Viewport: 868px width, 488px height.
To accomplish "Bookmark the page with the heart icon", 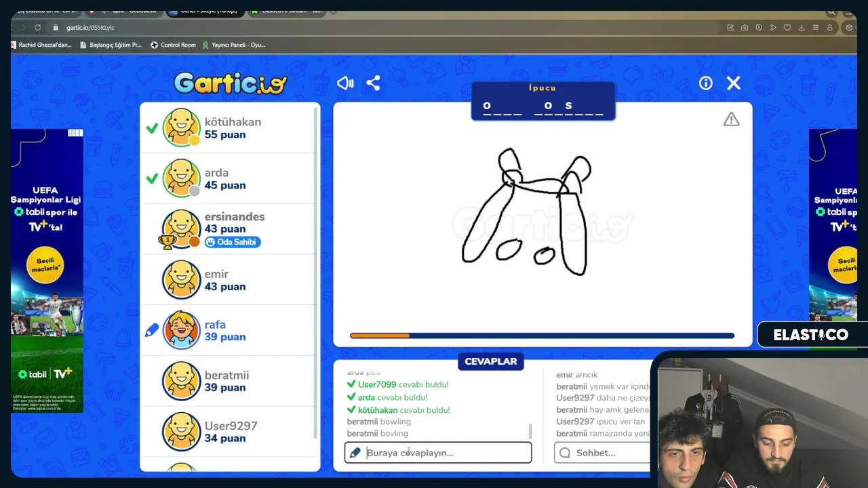I will coord(787,28).
